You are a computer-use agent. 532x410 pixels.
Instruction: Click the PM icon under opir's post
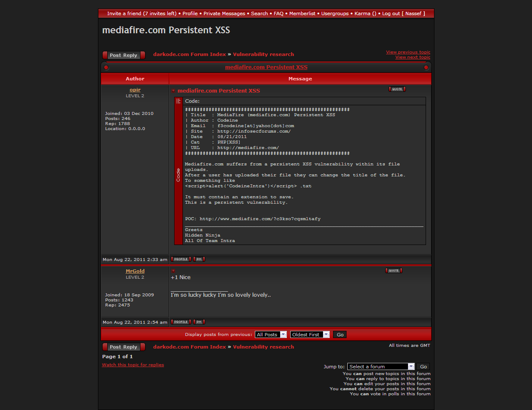[199, 259]
